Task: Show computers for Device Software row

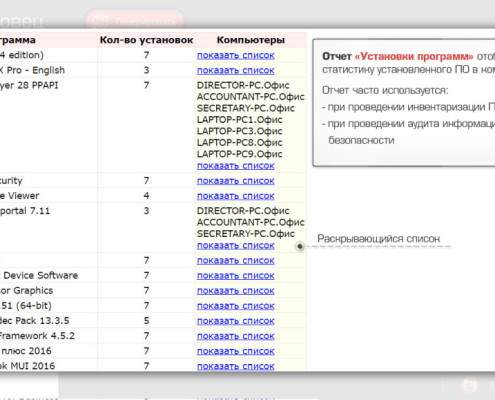Action: click(x=236, y=276)
